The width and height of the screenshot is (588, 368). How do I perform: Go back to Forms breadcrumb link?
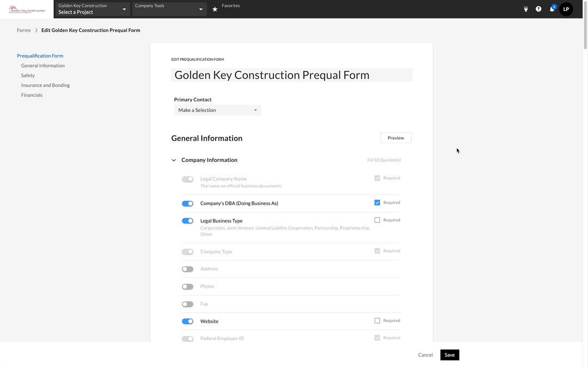coord(23,31)
